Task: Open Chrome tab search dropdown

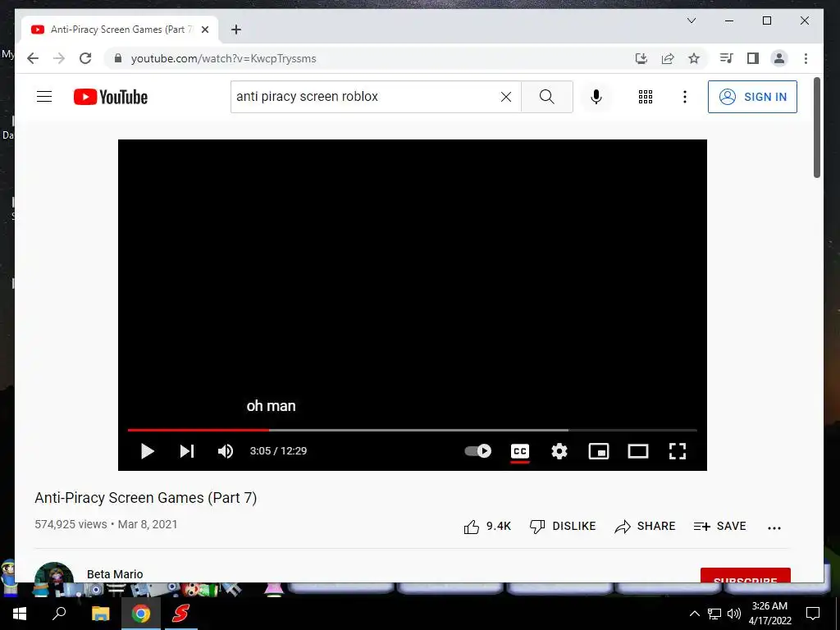Action: click(x=692, y=21)
